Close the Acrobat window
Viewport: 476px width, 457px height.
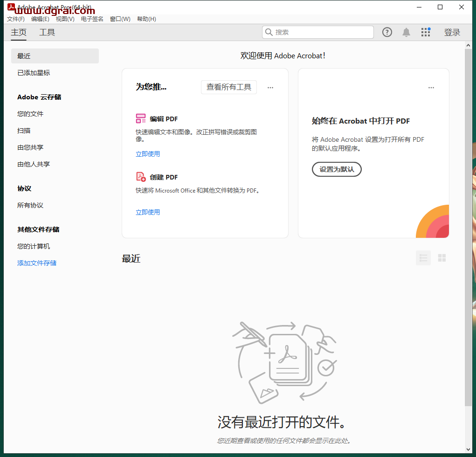(x=462, y=7)
